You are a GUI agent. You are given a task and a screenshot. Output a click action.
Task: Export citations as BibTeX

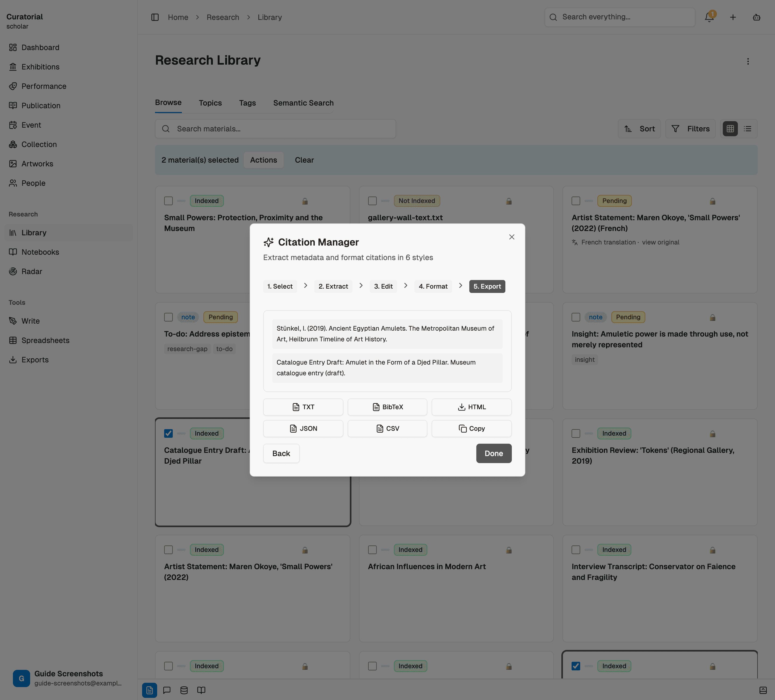point(387,407)
